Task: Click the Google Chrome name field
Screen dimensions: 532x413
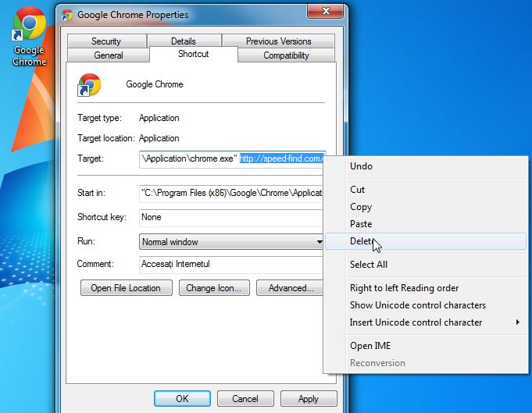Action: tap(155, 84)
